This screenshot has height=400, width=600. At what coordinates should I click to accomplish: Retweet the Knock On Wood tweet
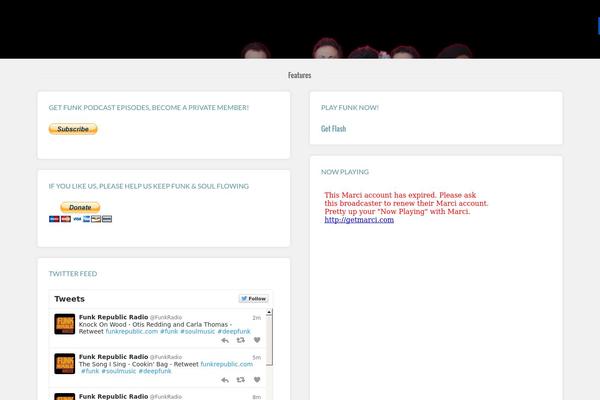241,340
